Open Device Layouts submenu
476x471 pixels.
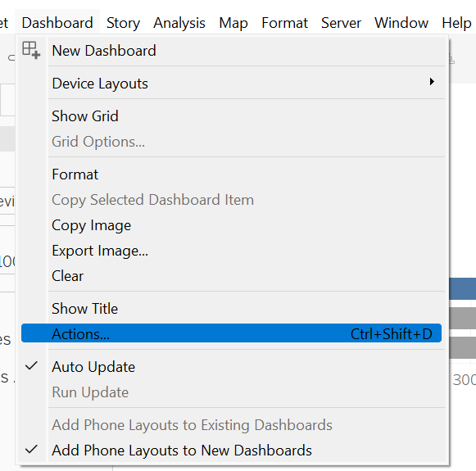pos(231,84)
